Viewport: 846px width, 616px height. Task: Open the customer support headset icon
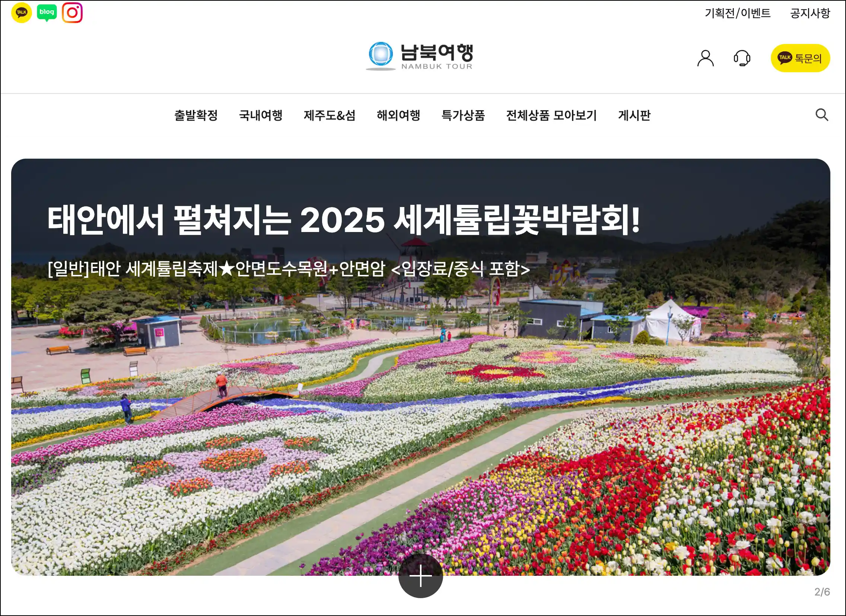pos(742,58)
